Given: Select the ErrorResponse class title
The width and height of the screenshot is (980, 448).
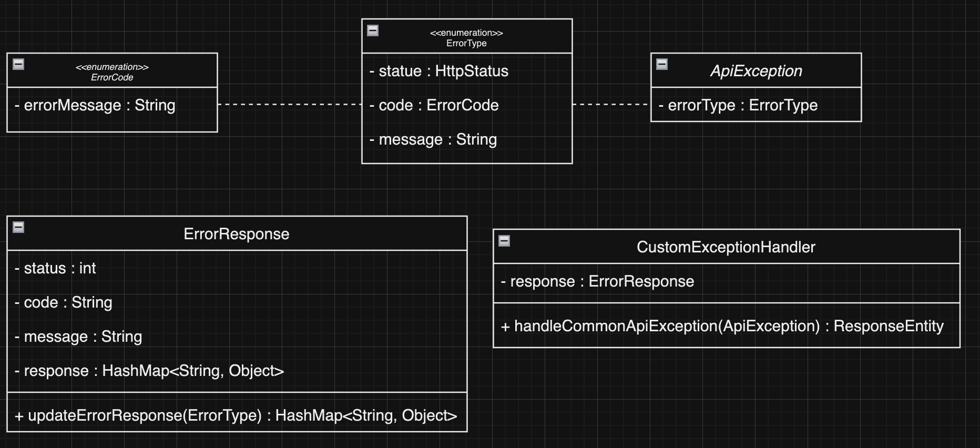Looking at the screenshot, I should pos(237,234).
